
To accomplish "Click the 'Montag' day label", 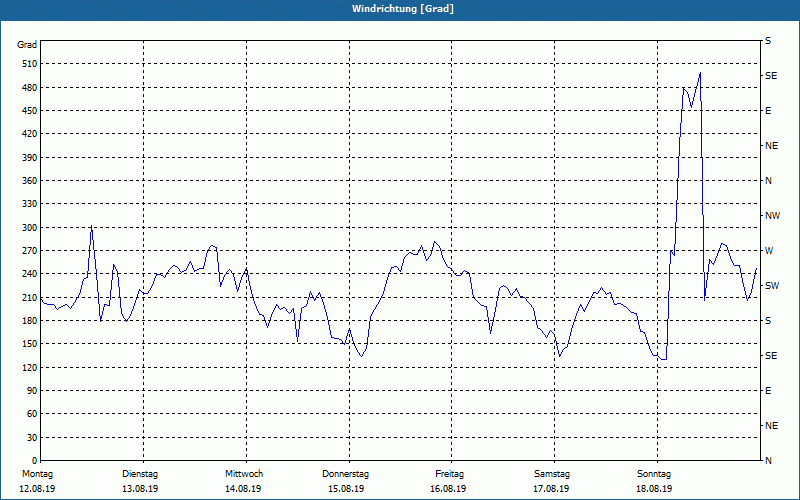I will click(37, 474).
